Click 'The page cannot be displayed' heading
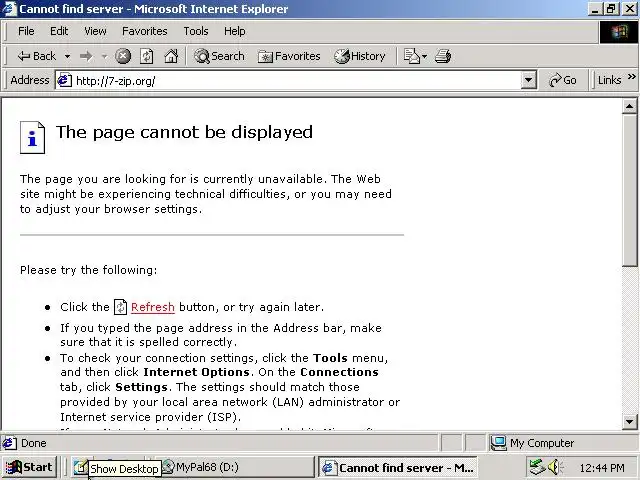The width and height of the screenshot is (640, 480). [184, 132]
